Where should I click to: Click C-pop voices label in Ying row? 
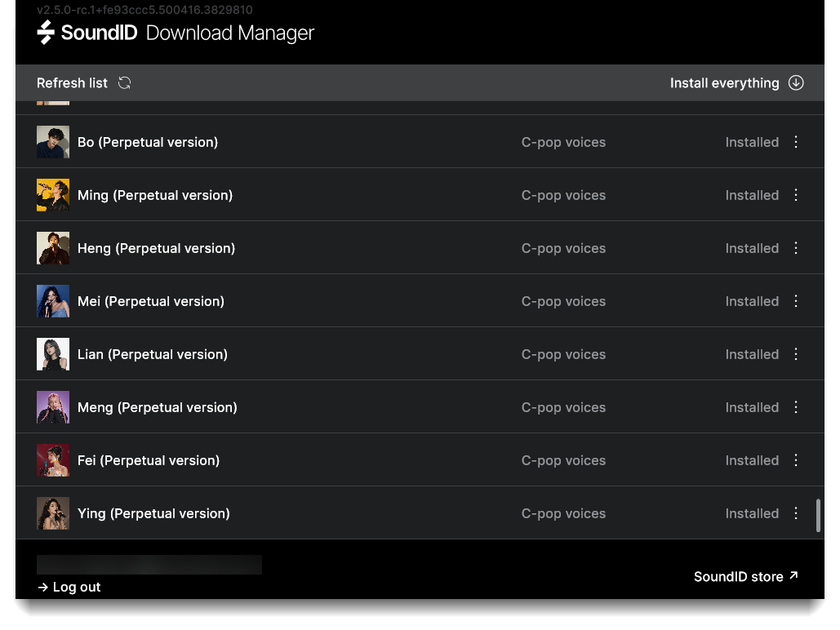click(x=563, y=513)
